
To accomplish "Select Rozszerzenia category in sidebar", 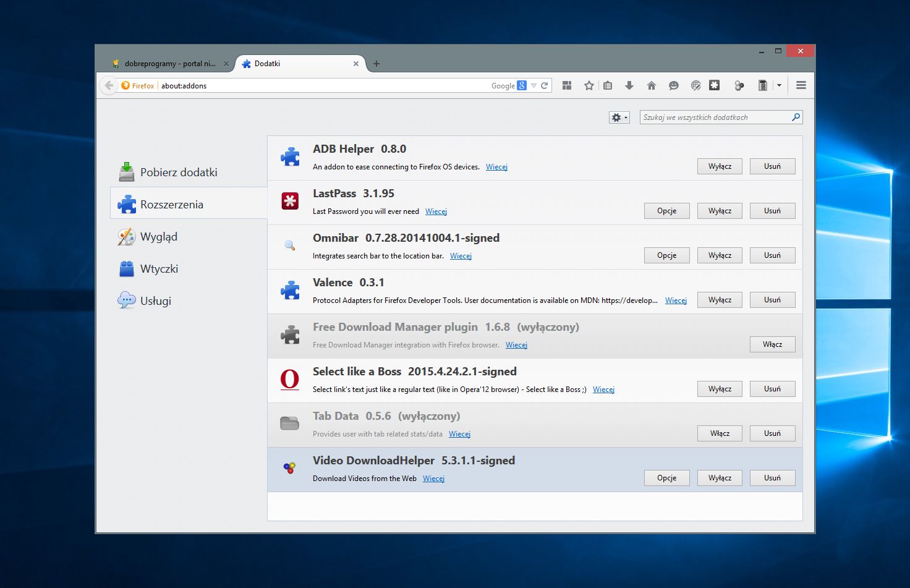I will [x=189, y=204].
